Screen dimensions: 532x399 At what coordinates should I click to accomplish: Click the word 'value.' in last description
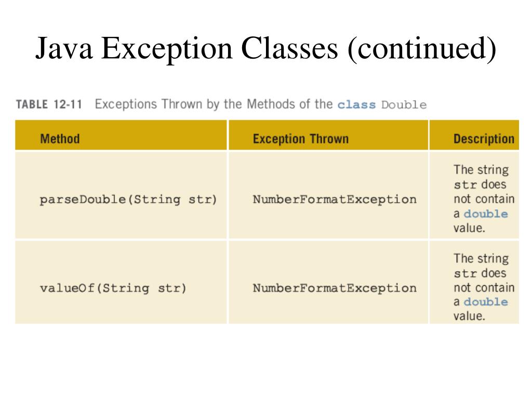point(469,316)
